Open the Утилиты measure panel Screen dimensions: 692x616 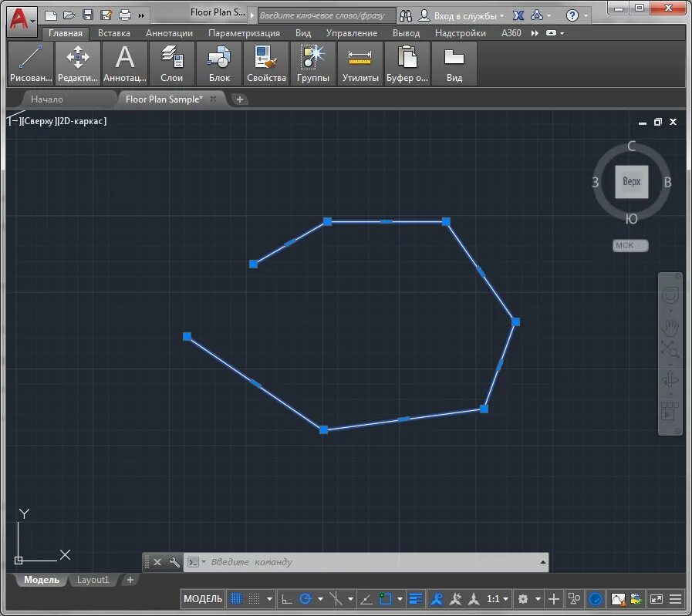[360, 63]
